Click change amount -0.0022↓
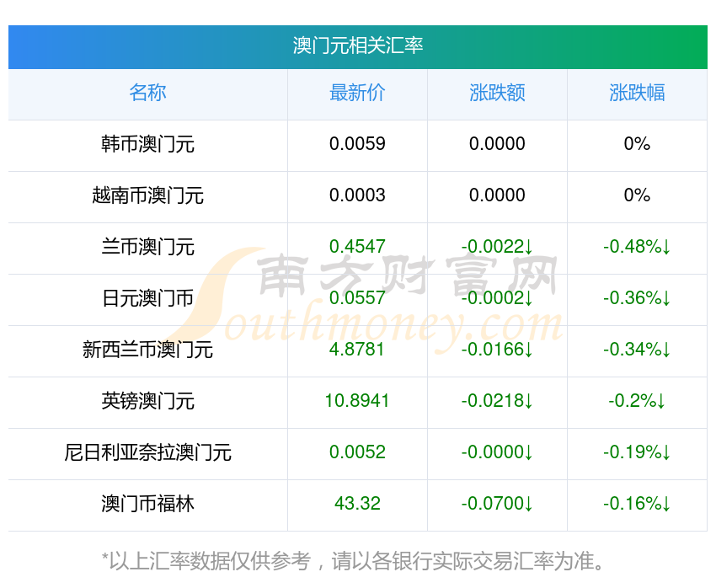This screenshot has height=588, width=716. click(497, 247)
